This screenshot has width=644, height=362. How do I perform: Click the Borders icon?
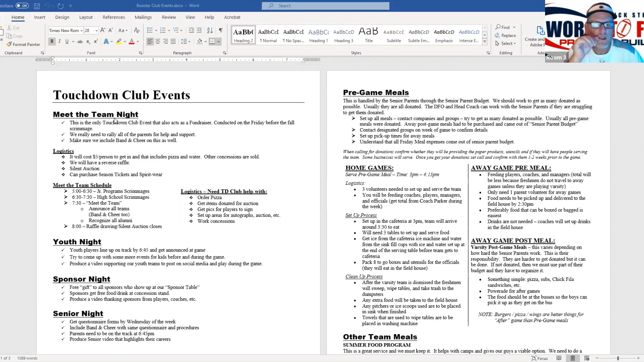click(x=212, y=42)
